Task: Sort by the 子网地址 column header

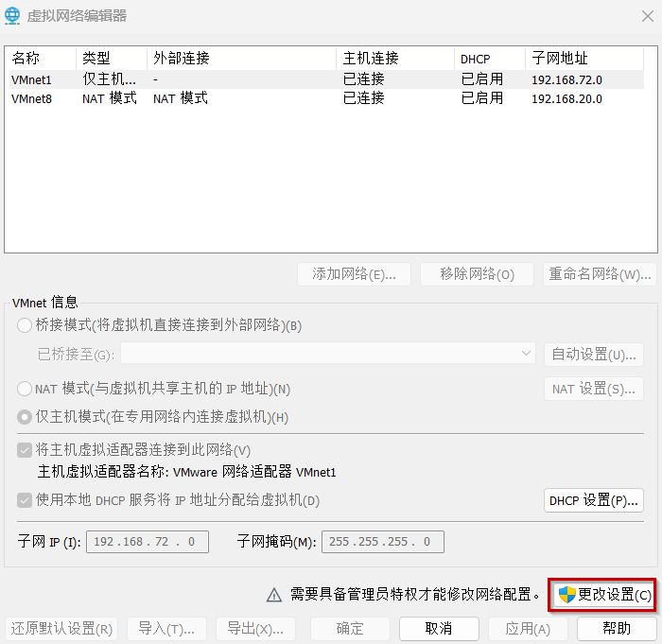Action: click(584, 59)
